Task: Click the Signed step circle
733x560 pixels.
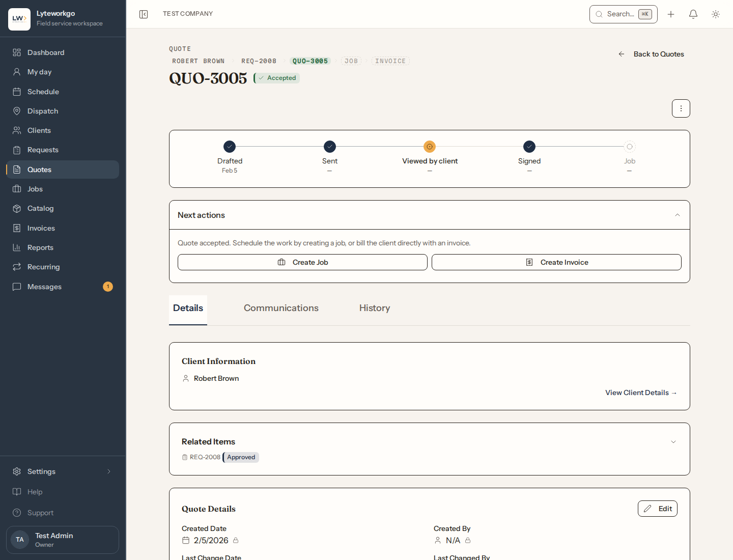Action: (x=529, y=147)
